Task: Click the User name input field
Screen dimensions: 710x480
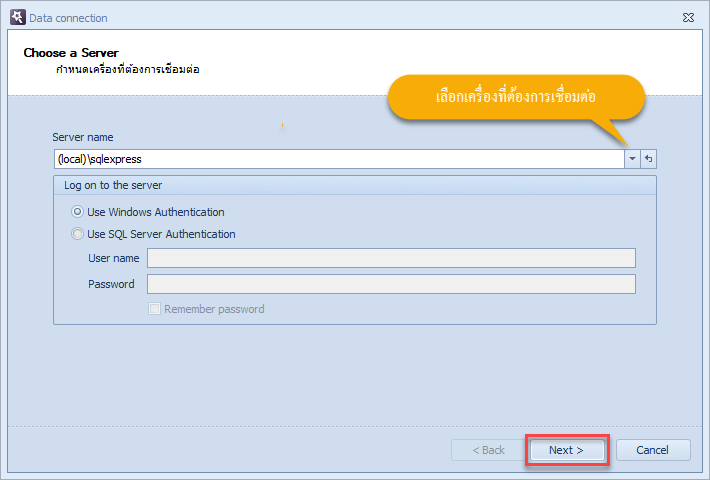Action: (391, 258)
